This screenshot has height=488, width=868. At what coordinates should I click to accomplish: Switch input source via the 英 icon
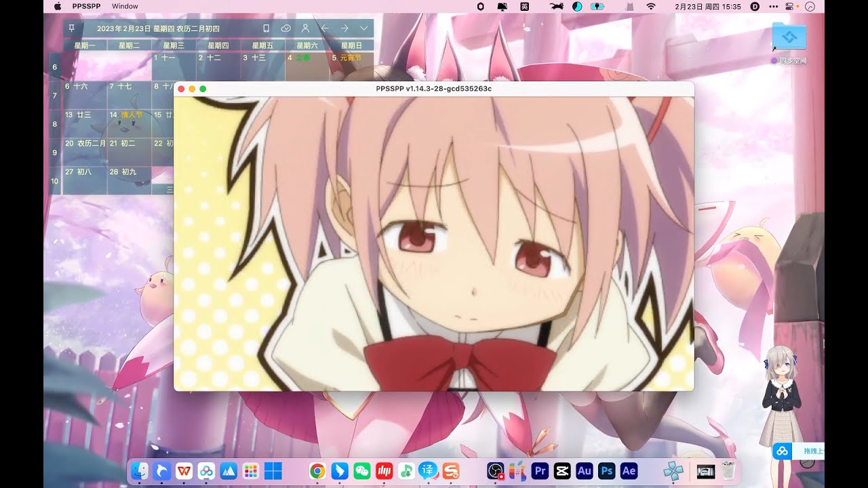point(525,6)
